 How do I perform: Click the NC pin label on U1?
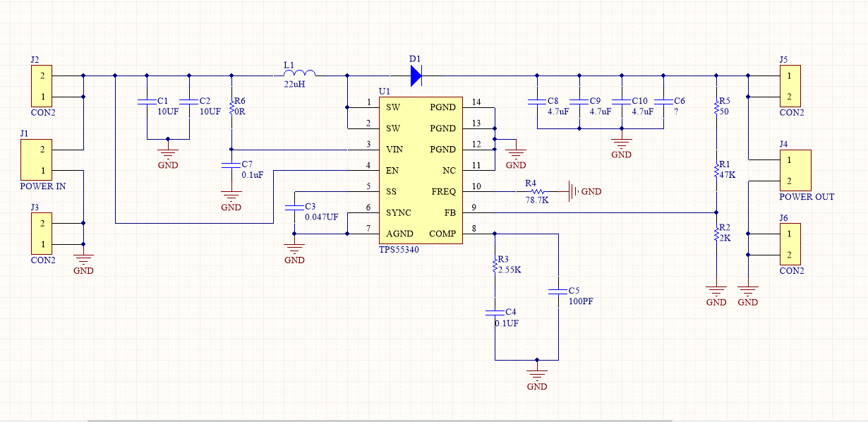click(x=450, y=171)
